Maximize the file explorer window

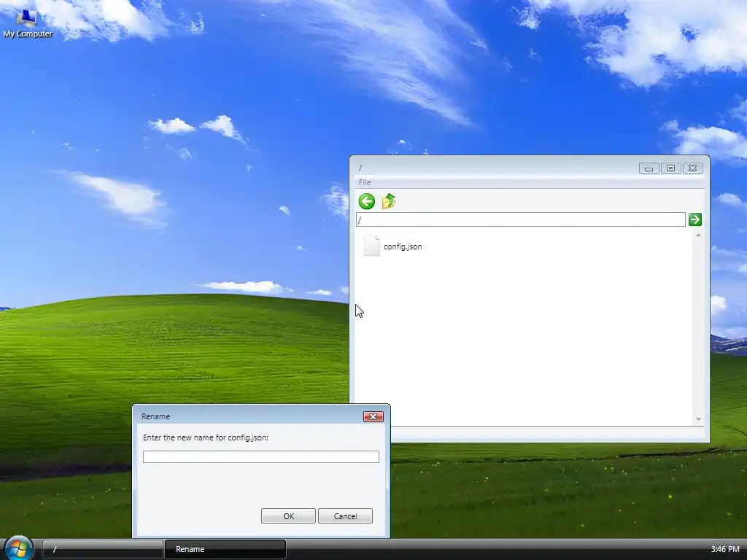[671, 168]
